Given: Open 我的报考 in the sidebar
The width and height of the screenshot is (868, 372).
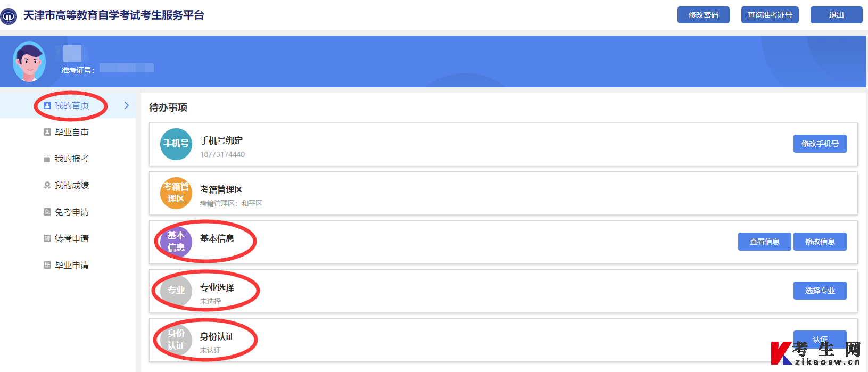Looking at the screenshot, I should pyautogui.click(x=71, y=159).
